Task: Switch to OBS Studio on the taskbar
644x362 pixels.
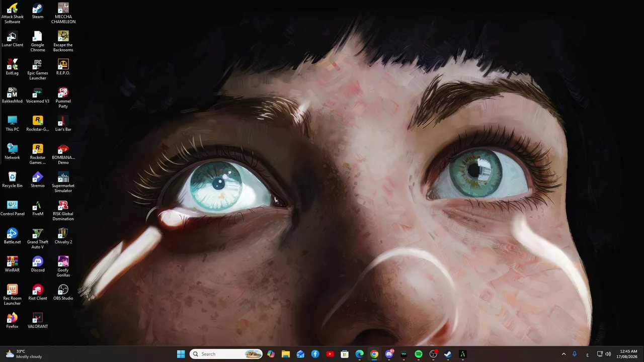Action: tap(433, 354)
